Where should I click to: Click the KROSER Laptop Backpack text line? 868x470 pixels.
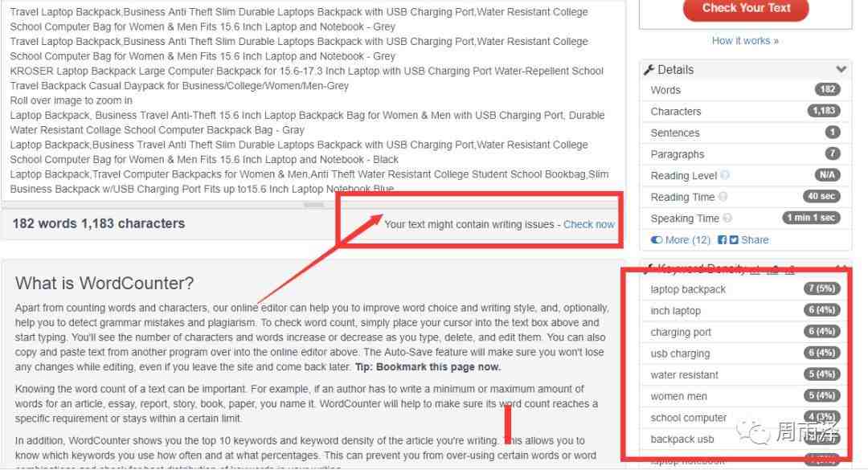[x=307, y=78]
